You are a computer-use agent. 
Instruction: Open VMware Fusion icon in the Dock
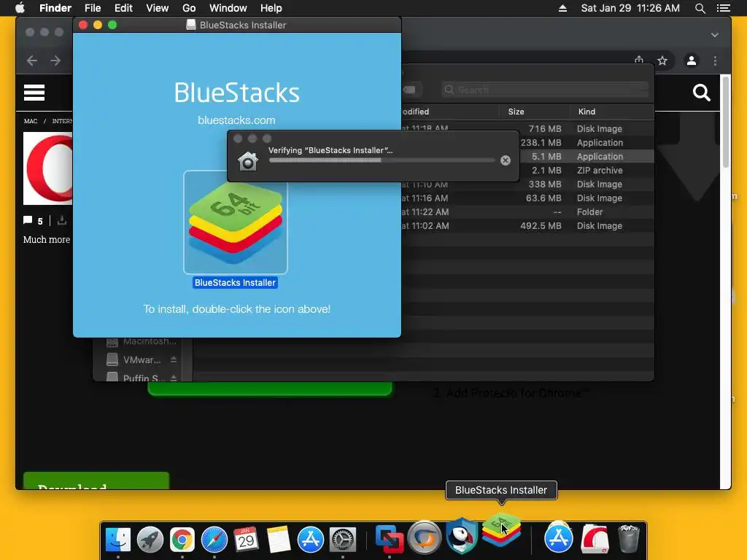390,540
